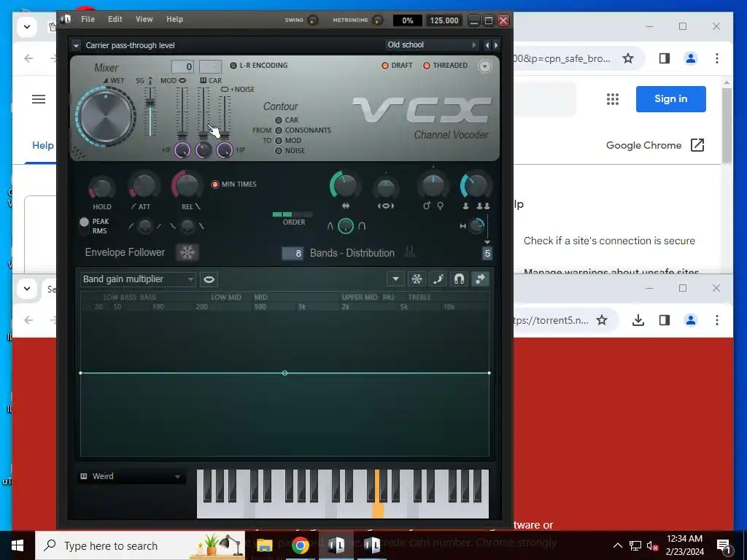Image resolution: width=747 pixels, height=560 pixels.
Task: Open the Old school preset selector
Action: click(431, 44)
